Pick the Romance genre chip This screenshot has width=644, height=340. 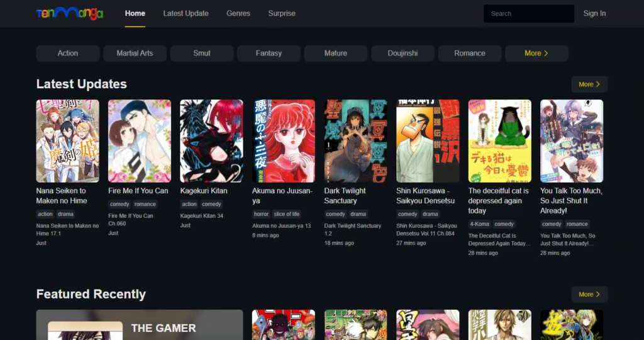pyautogui.click(x=469, y=54)
